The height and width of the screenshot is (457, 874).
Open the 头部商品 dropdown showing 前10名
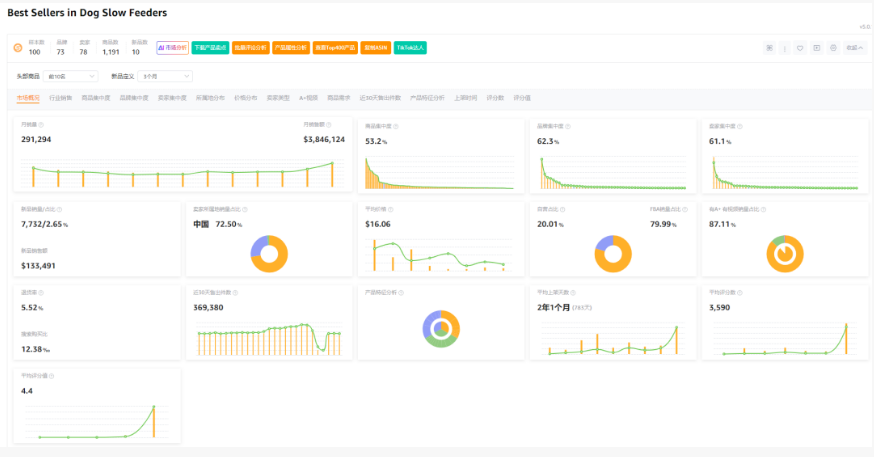(x=71, y=76)
